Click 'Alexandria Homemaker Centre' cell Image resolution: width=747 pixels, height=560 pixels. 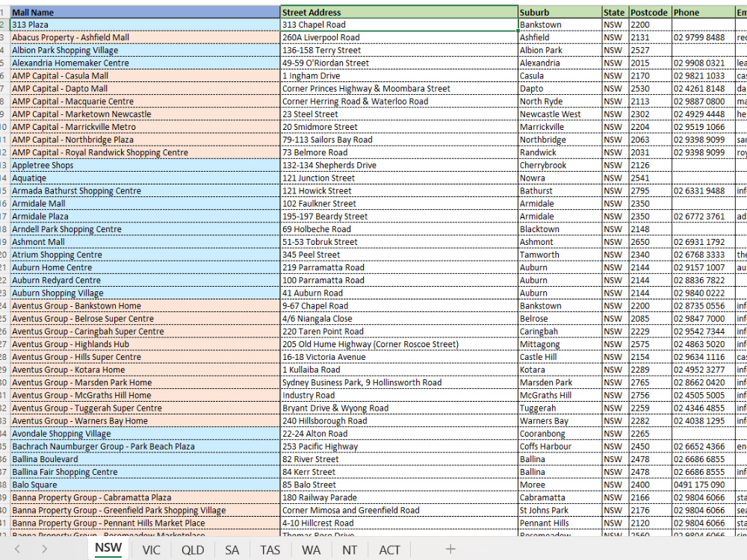pyautogui.click(x=146, y=63)
